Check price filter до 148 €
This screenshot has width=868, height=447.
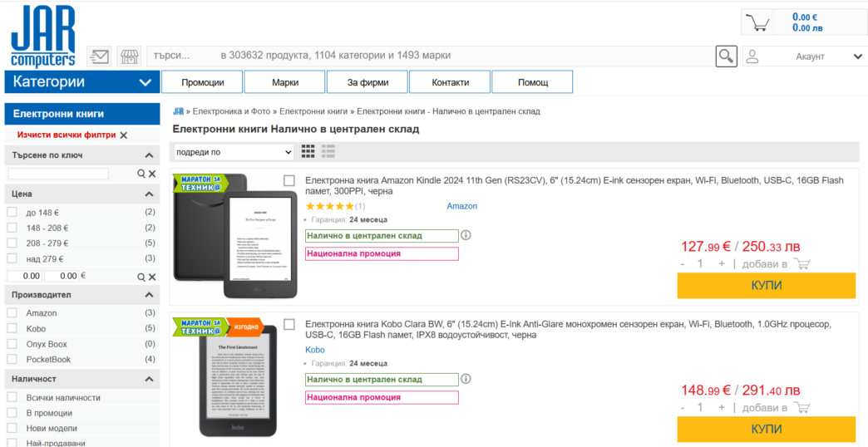coord(12,212)
